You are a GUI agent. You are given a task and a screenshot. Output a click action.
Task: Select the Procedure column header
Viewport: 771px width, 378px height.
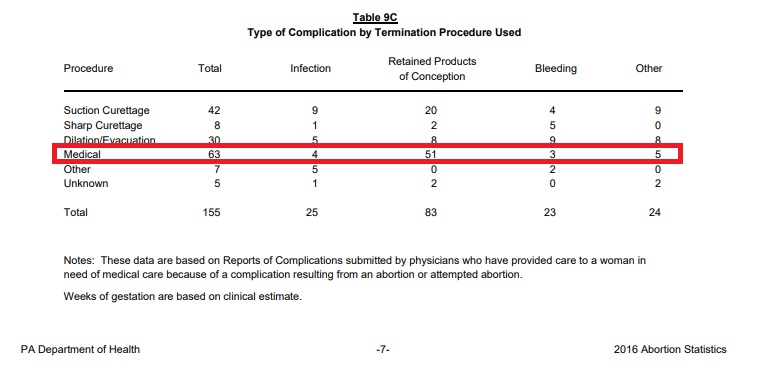tap(89, 68)
